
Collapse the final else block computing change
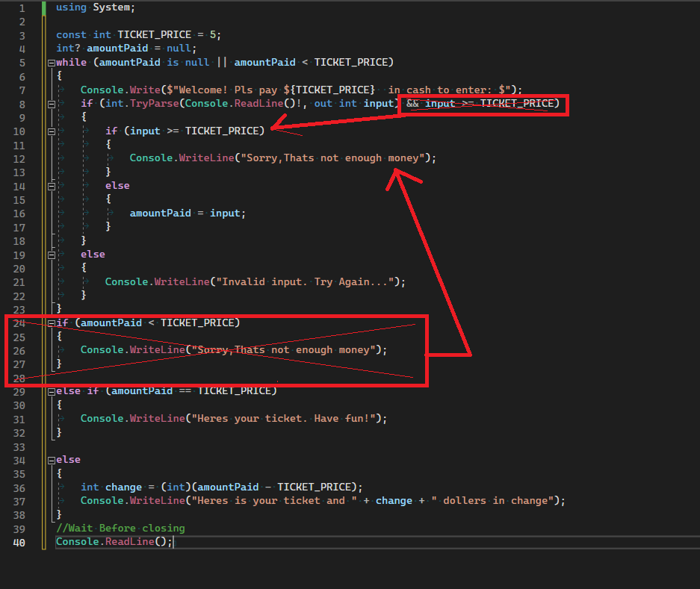click(x=51, y=459)
